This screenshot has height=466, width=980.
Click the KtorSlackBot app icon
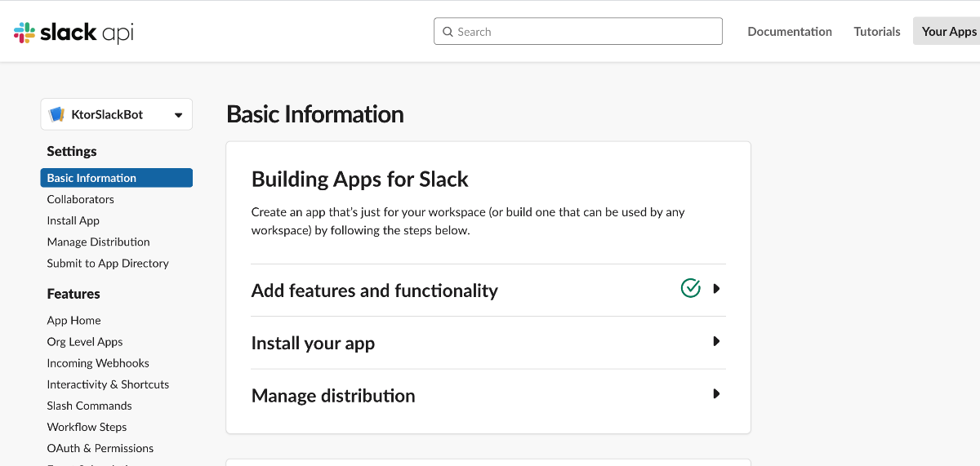(x=56, y=115)
